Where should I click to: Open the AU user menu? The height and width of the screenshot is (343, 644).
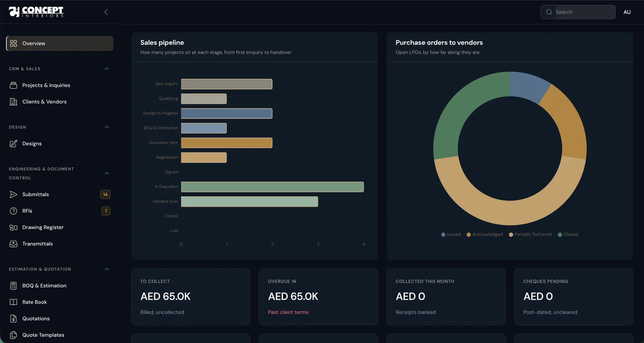[x=627, y=12]
